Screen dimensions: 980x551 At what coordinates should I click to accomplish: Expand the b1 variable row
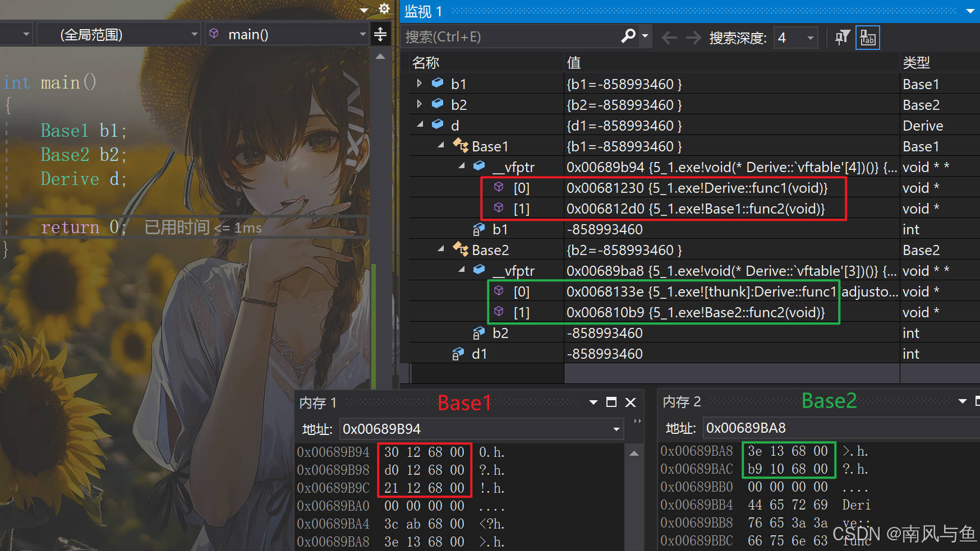point(419,84)
